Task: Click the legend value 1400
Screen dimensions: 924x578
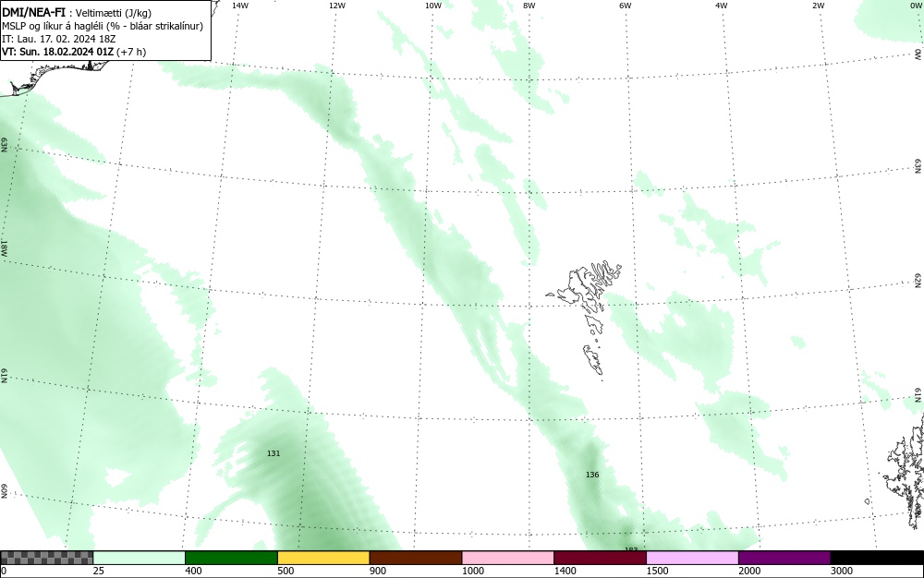Action: (565, 571)
